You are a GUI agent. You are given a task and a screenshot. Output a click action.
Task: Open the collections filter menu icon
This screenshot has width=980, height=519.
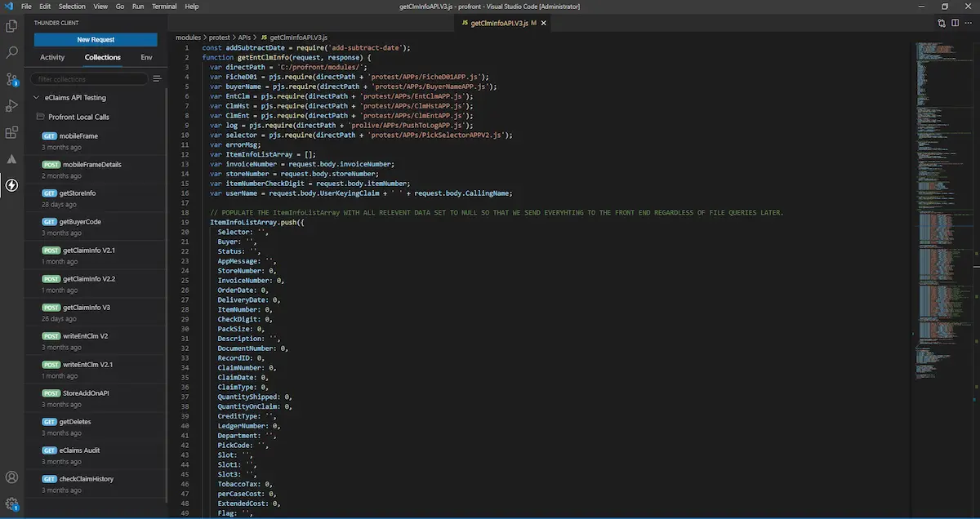[157, 79]
